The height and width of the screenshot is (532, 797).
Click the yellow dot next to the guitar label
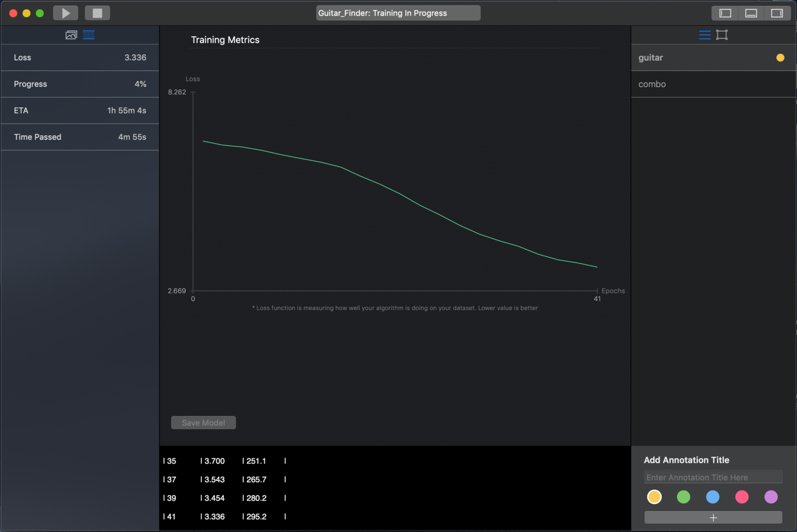pyautogui.click(x=780, y=58)
